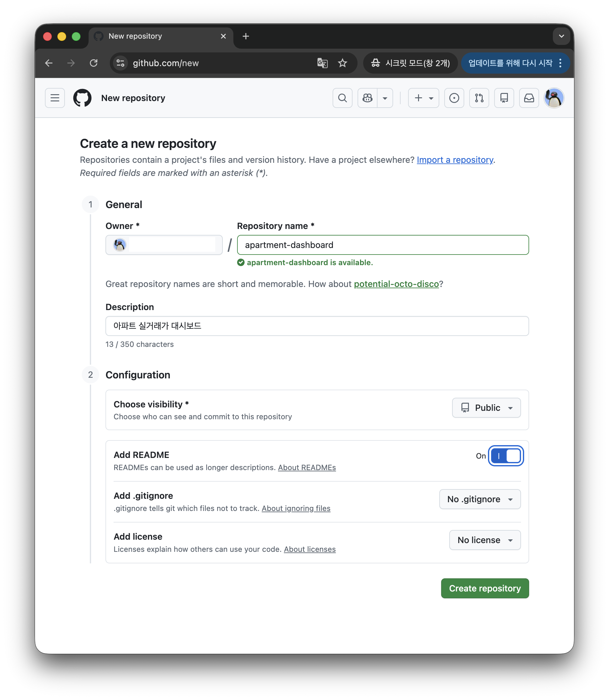This screenshot has height=700, width=609.
Task: Open Copilot chat icon in header
Action: pyautogui.click(x=368, y=98)
